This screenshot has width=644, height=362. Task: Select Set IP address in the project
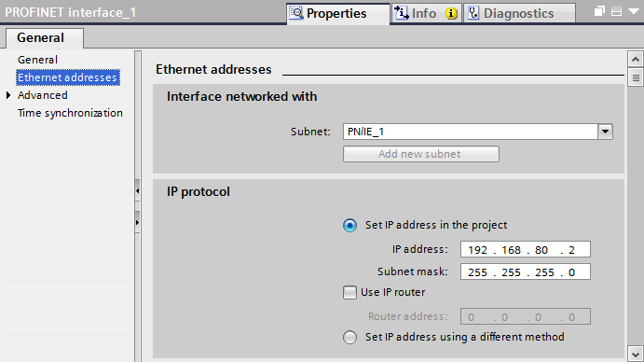tap(349, 226)
